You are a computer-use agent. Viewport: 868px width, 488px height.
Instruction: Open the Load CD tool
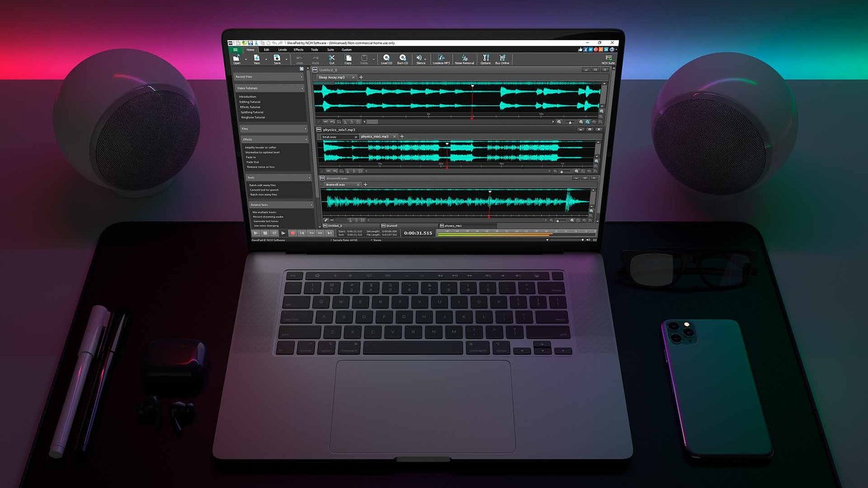387,59
